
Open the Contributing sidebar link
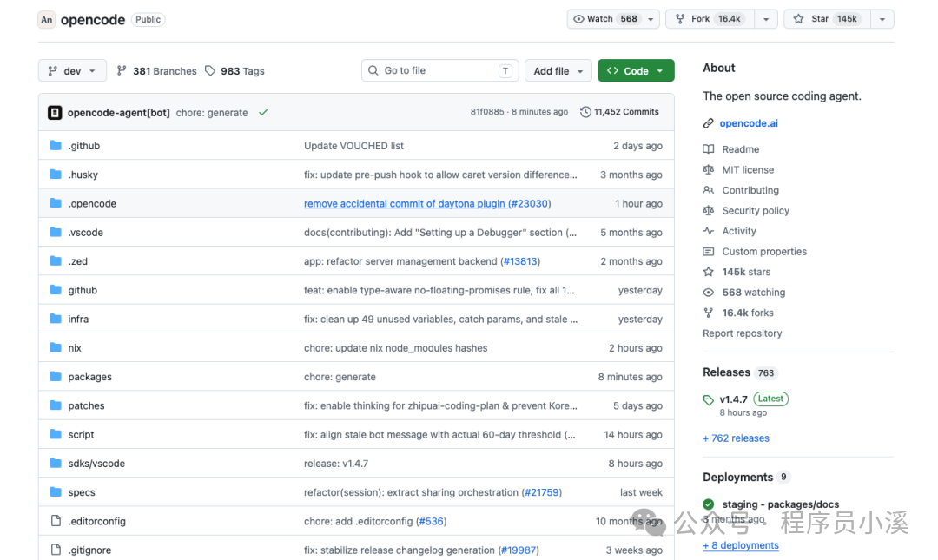[x=750, y=190]
